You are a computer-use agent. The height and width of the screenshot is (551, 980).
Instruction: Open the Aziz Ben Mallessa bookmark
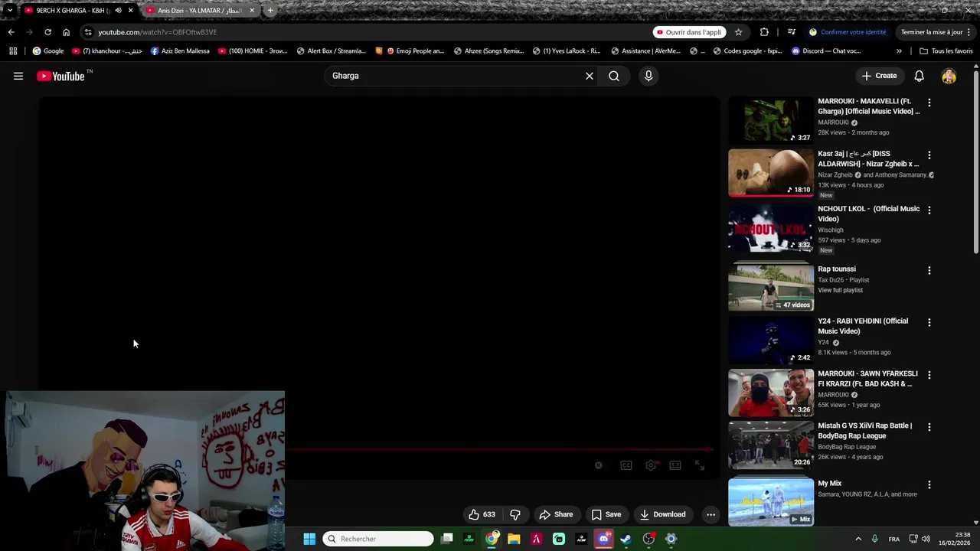click(180, 51)
